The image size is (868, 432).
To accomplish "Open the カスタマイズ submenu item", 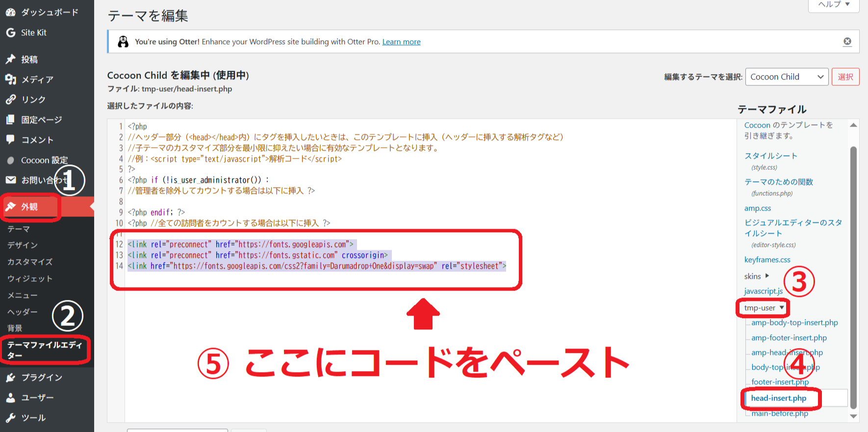I will point(30,262).
